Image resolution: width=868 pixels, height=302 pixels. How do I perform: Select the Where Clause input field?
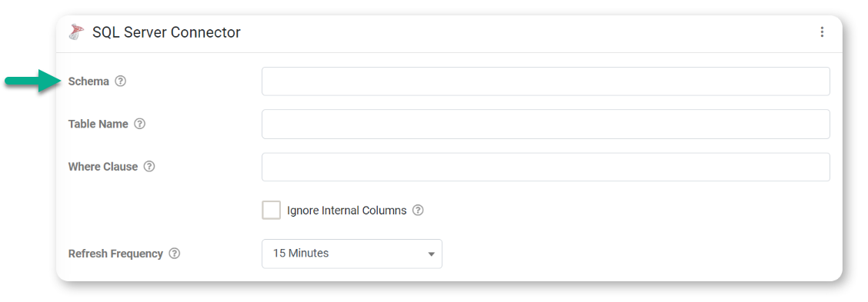(546, 167)
